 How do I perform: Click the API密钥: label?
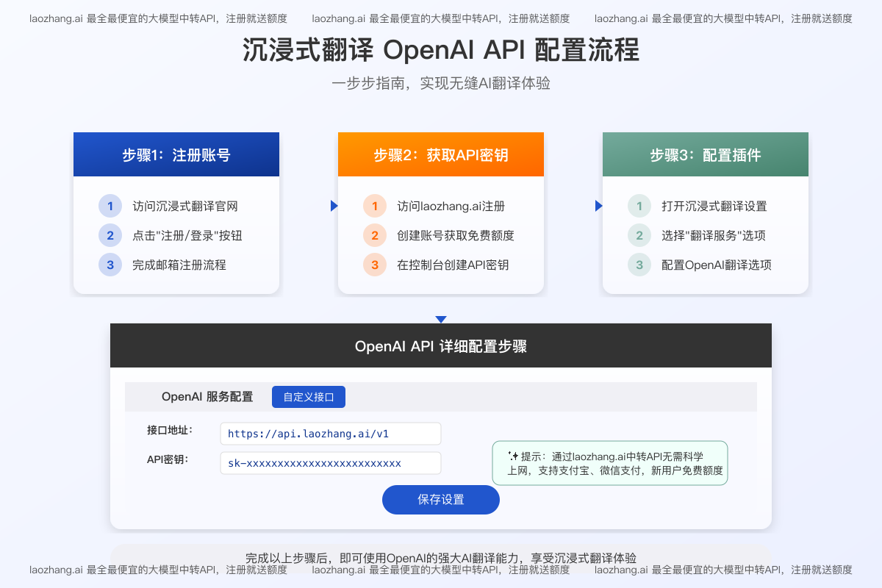[168, 459]
